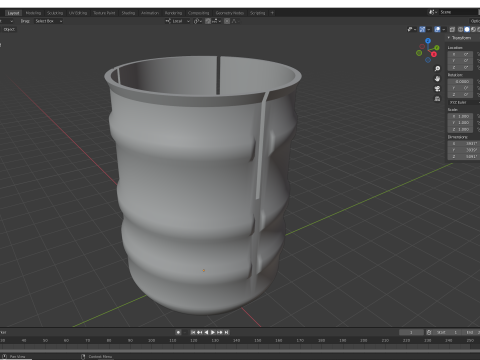Click the Scene name field
This screenshot has height=360, width=480.
click(459, 12)
